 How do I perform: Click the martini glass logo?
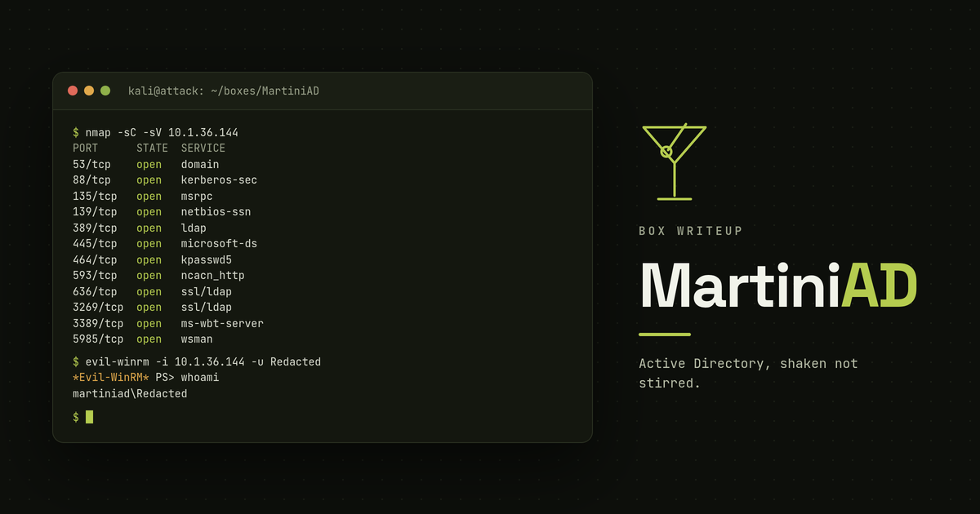point(675,162)
